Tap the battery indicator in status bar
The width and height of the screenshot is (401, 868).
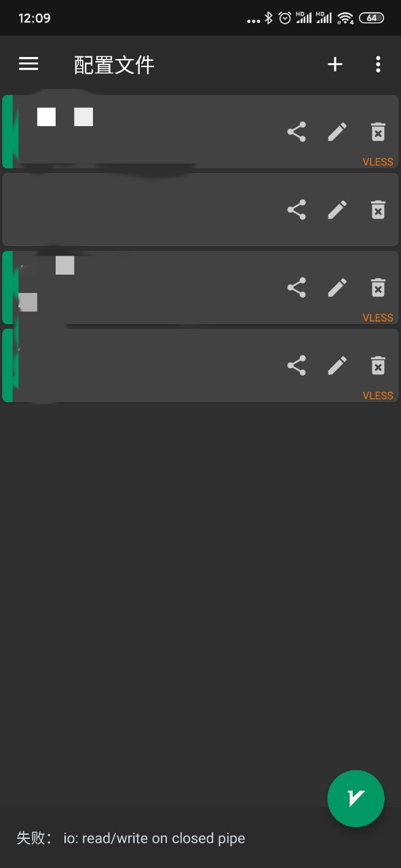point(371,18)
